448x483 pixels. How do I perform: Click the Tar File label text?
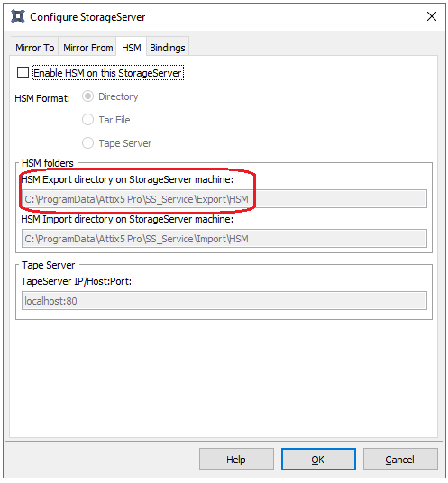[114, 120]
